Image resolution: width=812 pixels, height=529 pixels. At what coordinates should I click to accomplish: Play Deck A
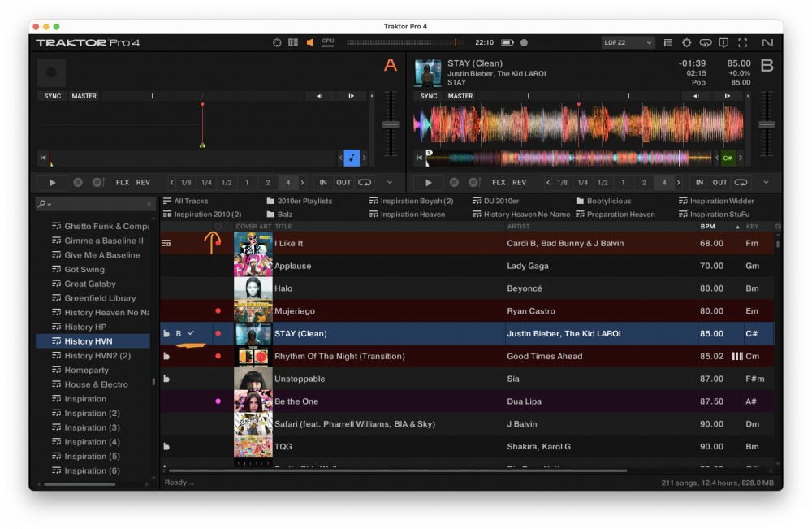click(52, 182)
